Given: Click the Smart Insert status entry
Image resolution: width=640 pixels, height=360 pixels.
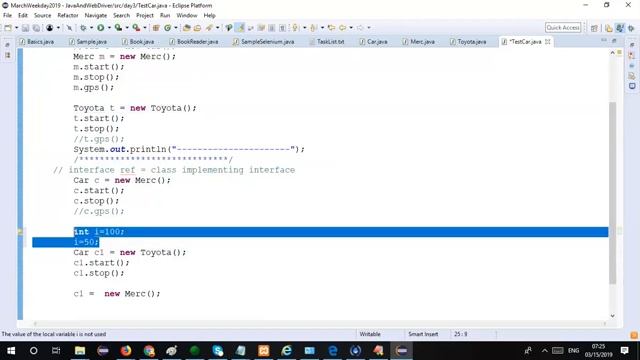Looking at the screenshot, I should [x=423, y=334].
